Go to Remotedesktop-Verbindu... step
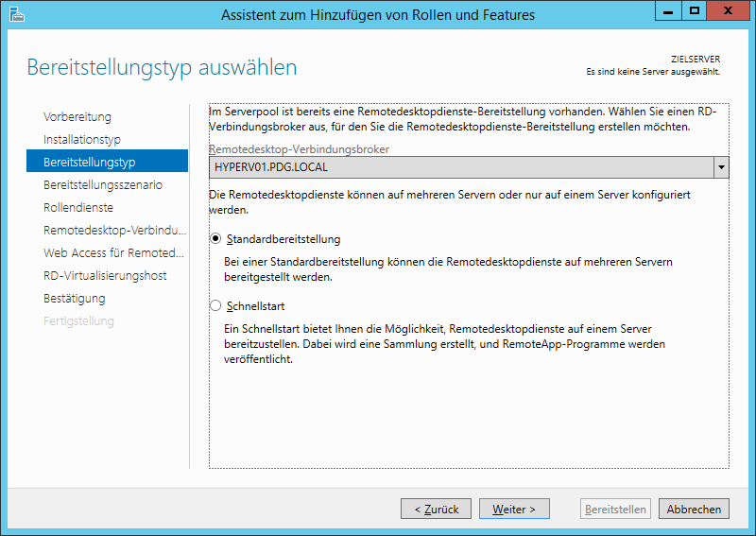The image size is (756, 536). [114, 230]
